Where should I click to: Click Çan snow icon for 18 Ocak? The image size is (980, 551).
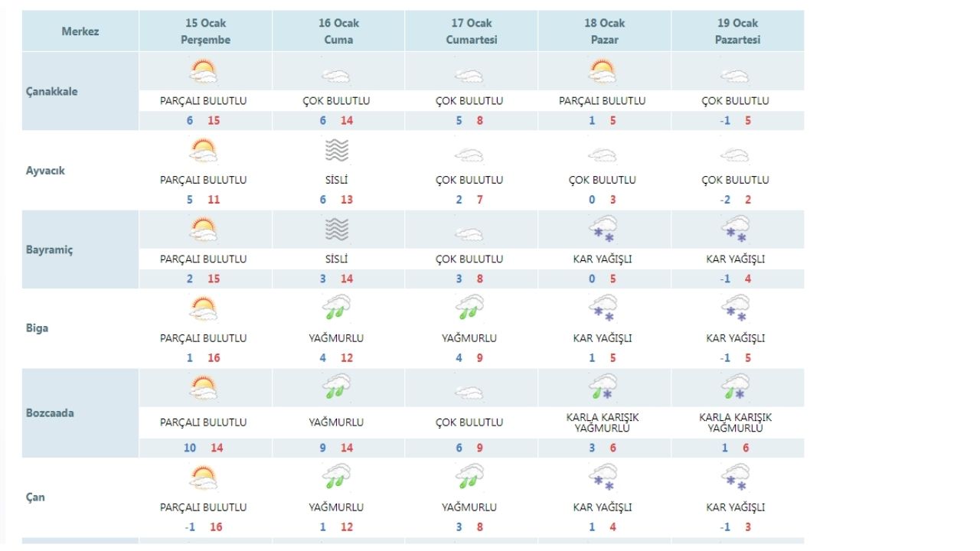603,478
